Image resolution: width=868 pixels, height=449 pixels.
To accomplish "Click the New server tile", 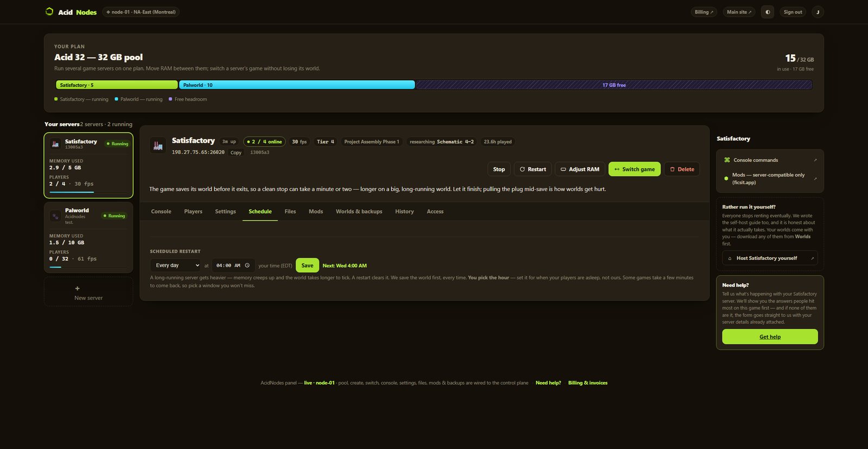I will click(88, 292).
